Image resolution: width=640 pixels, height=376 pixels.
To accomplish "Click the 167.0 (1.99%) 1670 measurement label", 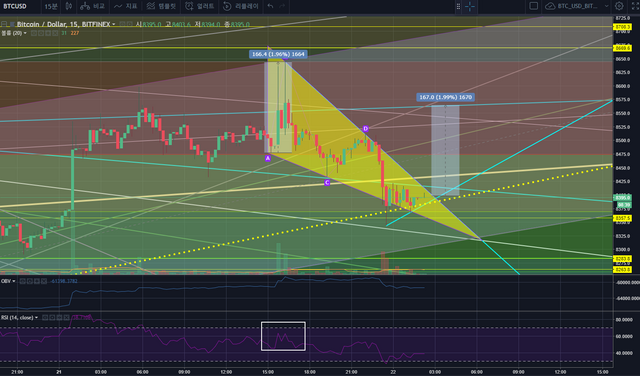I will point(445,97).
